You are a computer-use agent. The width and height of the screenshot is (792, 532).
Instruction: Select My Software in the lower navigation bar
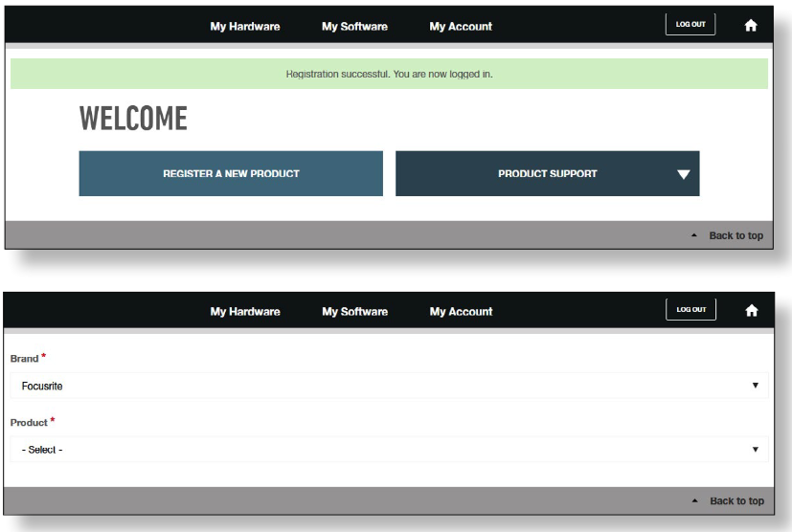click(354, 312)
